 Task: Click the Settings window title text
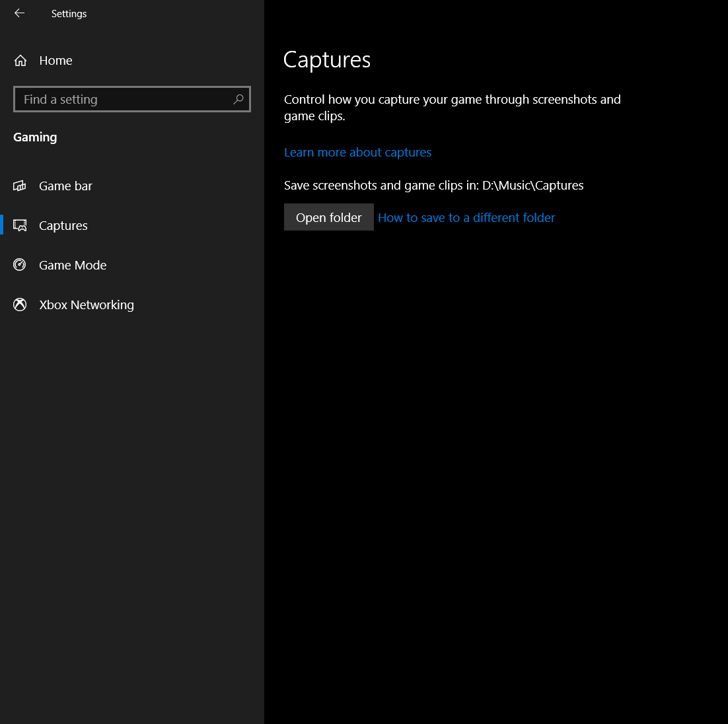tap(69, 13)
